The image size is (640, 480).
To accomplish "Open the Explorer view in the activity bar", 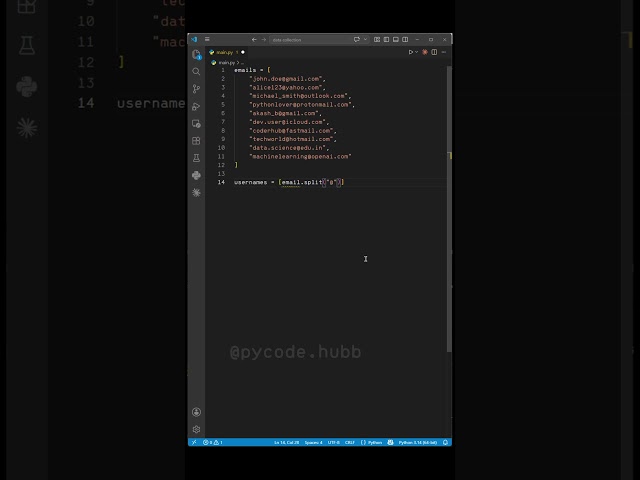I will tap(196, 54).
